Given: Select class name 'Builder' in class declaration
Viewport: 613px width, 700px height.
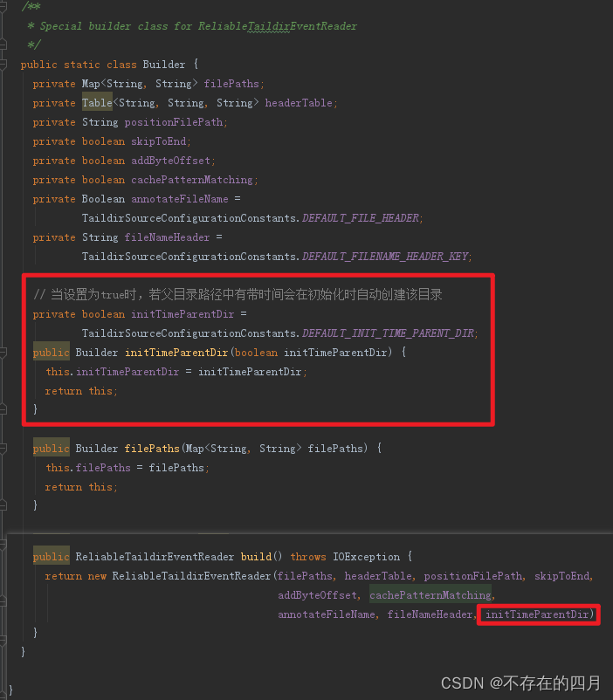Looking at the screenshot, I should pos(163,65).
